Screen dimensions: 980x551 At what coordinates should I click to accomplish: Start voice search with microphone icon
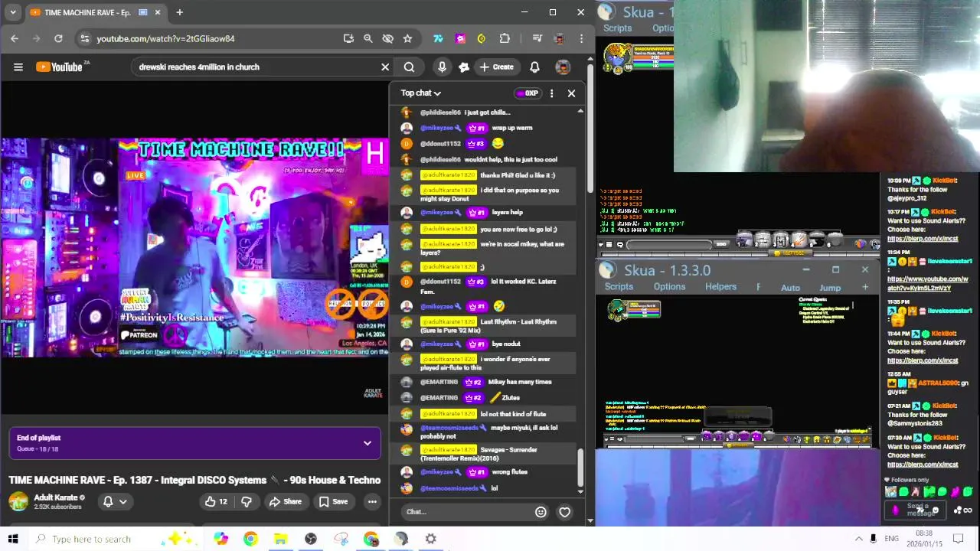point(442,67)
